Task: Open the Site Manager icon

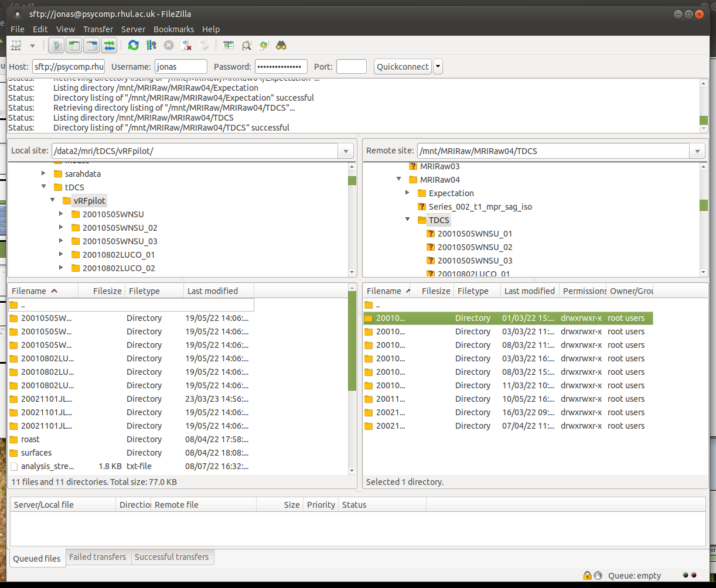Action: point(16,45)
